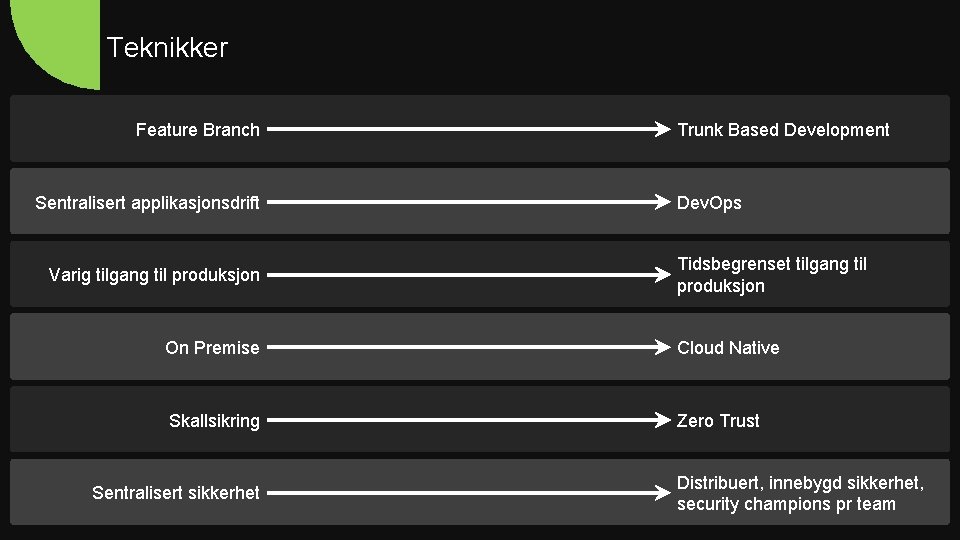Select the arrow pointing to Tidsbegrenset tilgang

(468, 275)
